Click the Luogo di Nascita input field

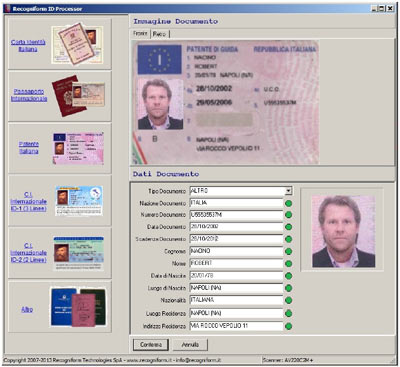(x=236, y=288)
